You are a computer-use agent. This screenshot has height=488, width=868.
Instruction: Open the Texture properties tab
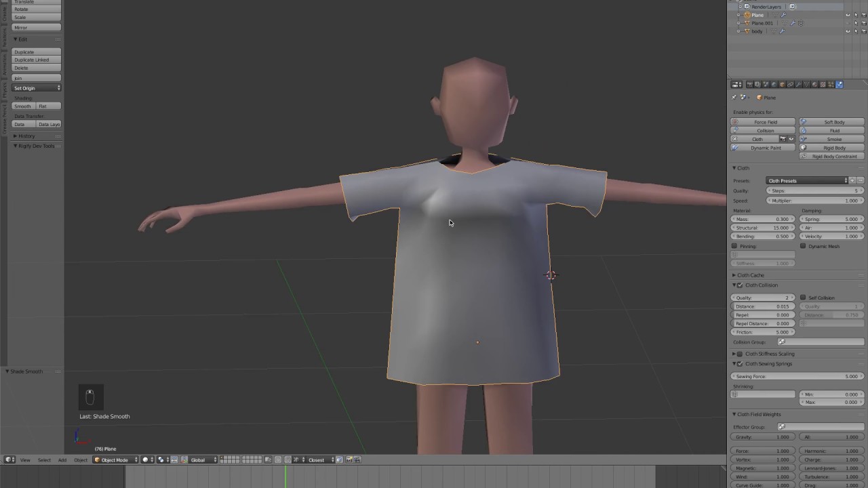click(823, 85)
